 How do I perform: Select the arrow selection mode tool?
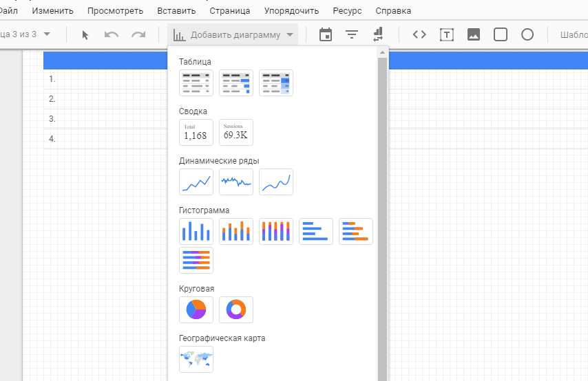(x=85, y=35)
